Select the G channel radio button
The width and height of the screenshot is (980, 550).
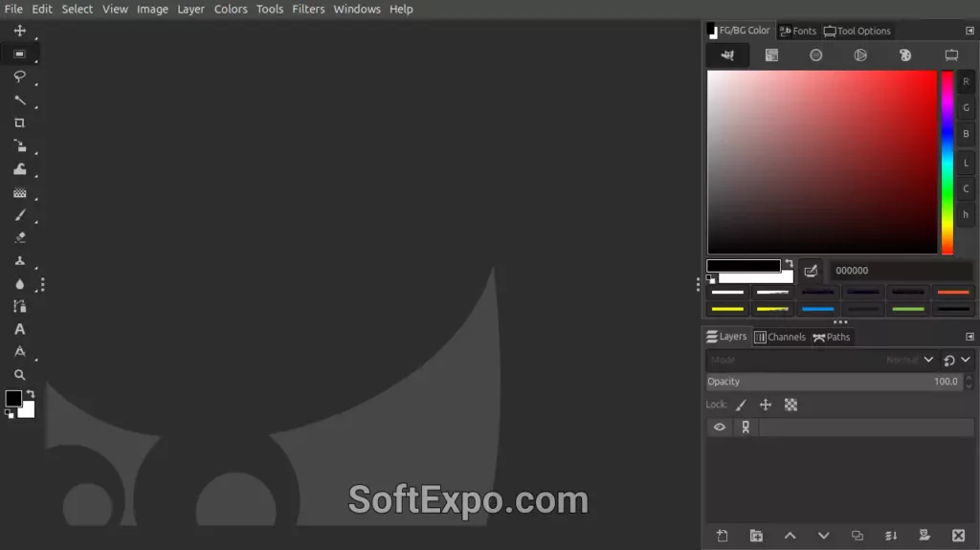pyautogui.click(x=966, y=107)
